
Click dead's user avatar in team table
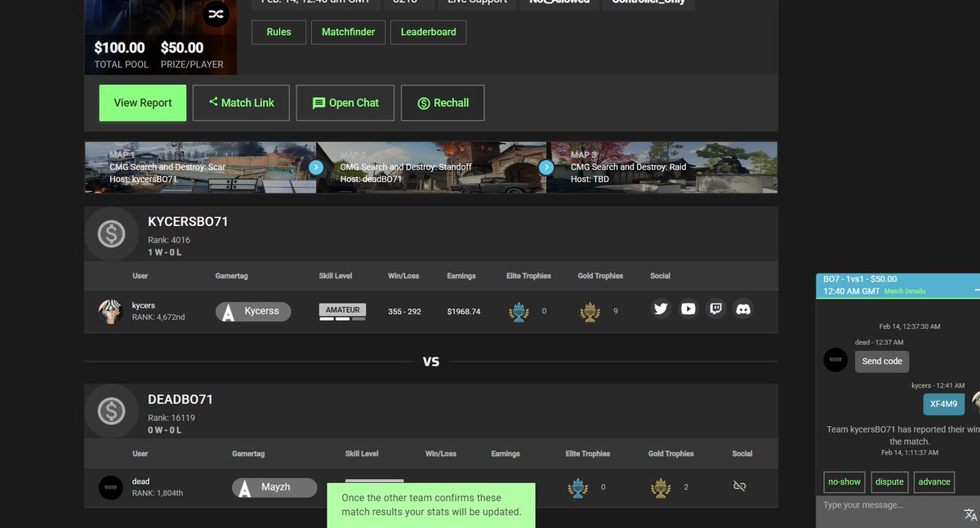[111, 487]
